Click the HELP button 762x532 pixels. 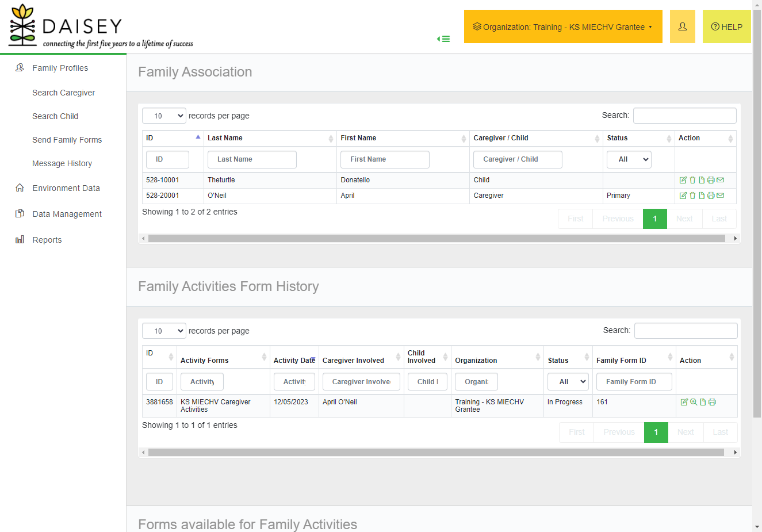727,26
